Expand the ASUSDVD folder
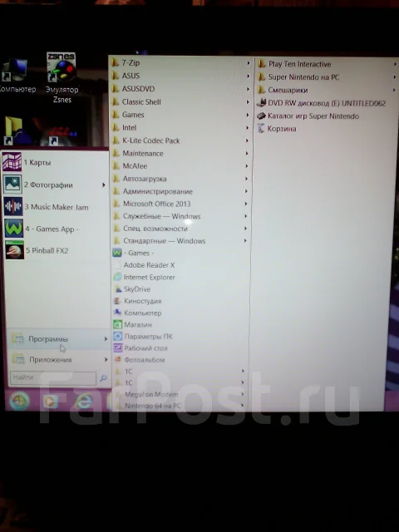 coord(181,89)
